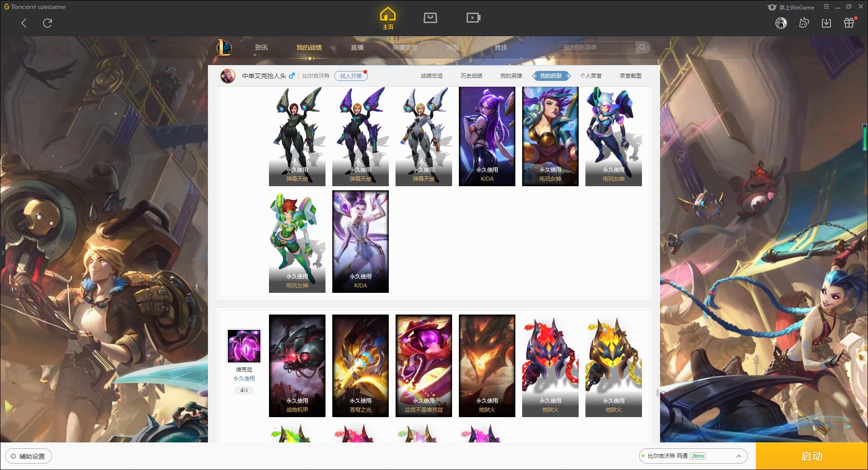This screenshot has height=470, width=868.
Task: Open the download manager icon
Action: 826,23
